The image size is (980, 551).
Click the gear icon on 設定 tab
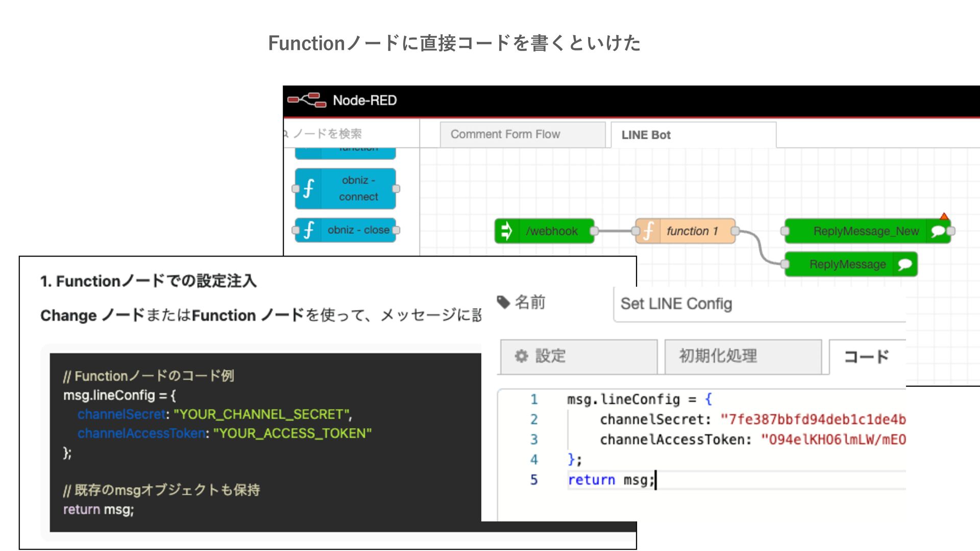pyautogui.click(x=521, y=356)
